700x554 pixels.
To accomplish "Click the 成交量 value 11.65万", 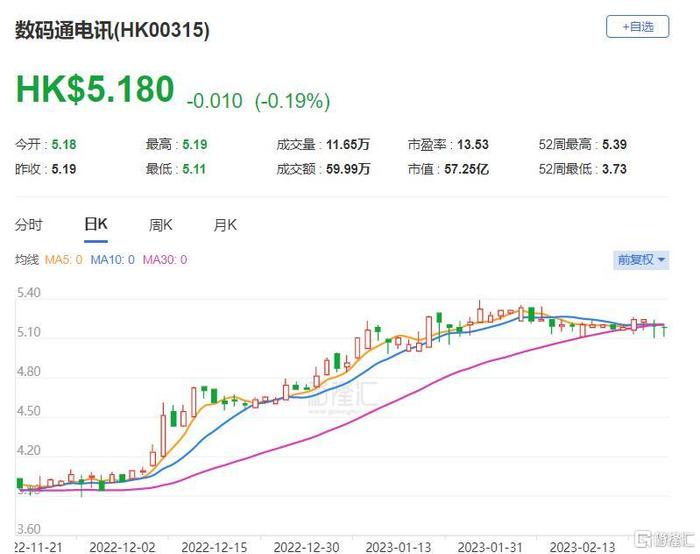I will (x=348, y=145).
